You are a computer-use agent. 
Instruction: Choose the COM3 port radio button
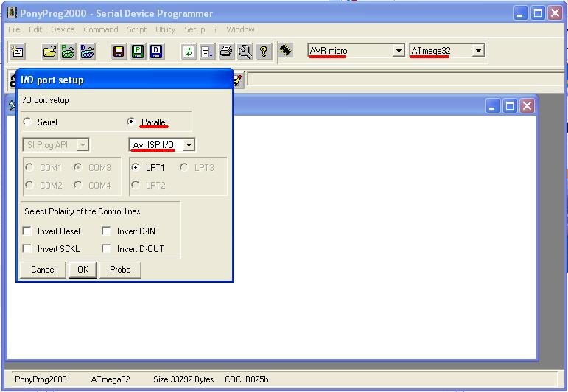78,167
